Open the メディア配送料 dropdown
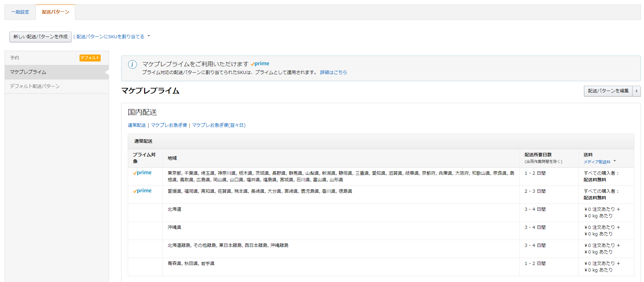 tap(599, 162)
